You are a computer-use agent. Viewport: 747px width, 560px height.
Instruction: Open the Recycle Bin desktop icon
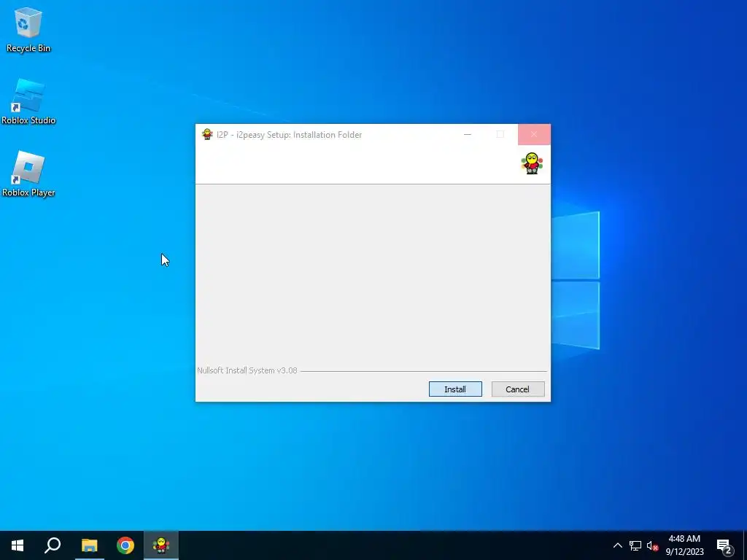[28, 30]
